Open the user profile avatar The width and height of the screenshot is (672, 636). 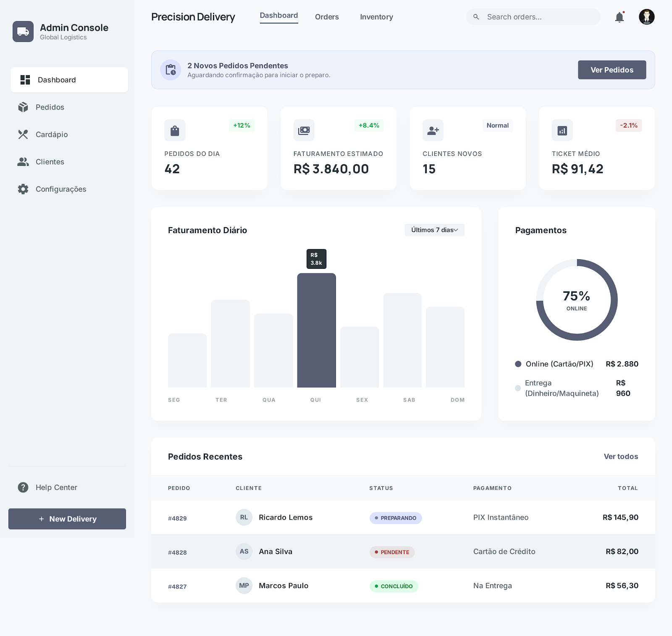pyautogui.click(x=646, y=17)
